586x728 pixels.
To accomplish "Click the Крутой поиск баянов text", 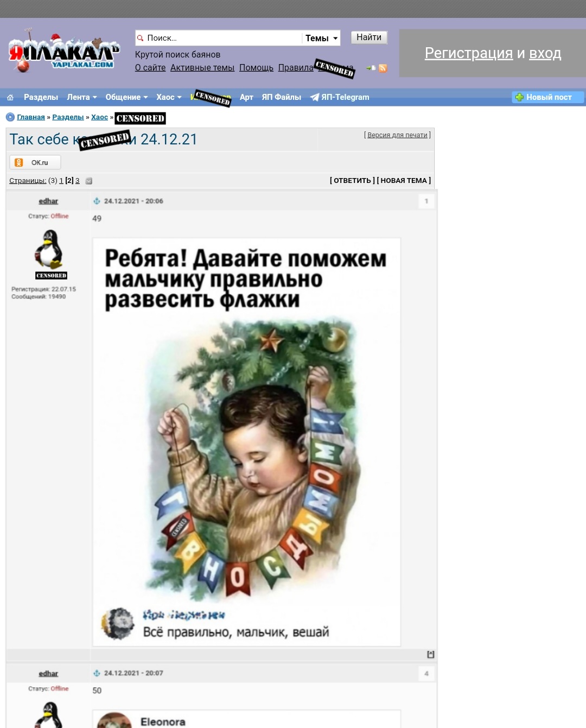I will tap(177, 55).
